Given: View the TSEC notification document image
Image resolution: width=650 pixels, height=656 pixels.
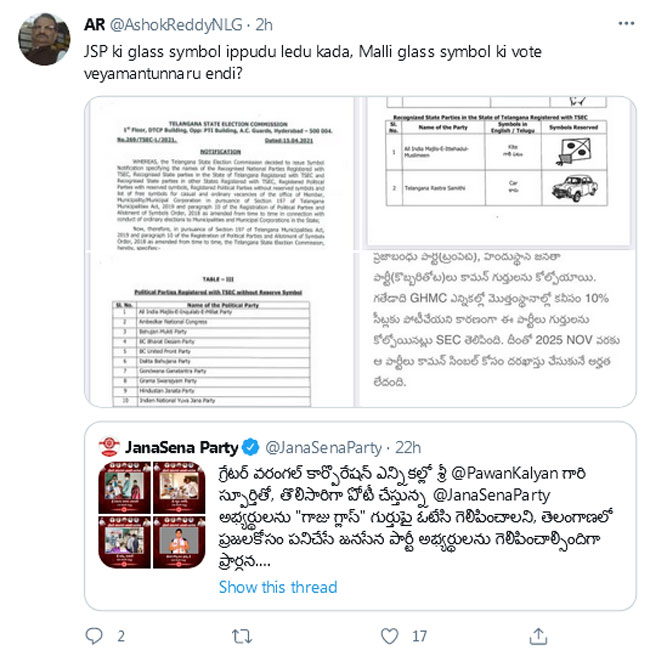Looking at the screenshot, I should [x=219, y=174].
